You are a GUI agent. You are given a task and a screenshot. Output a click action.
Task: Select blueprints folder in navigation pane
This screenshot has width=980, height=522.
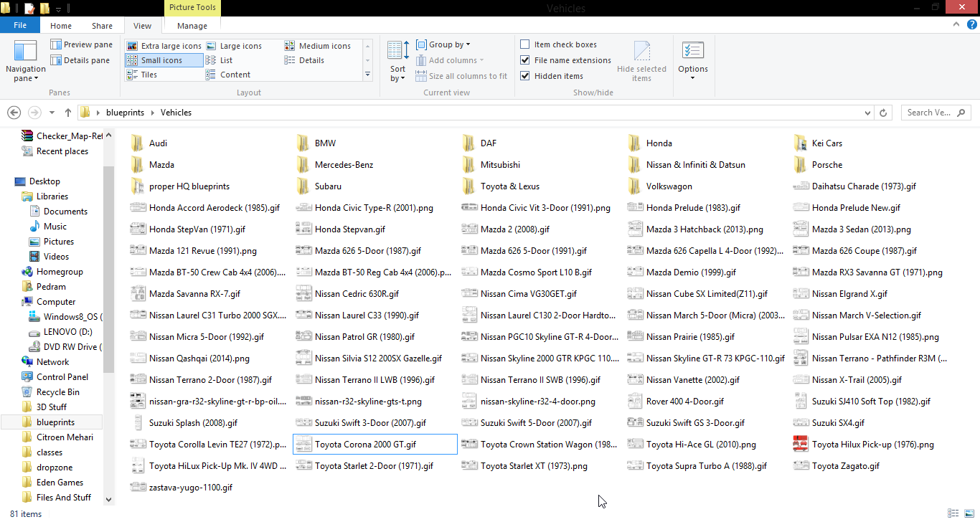point(52,422)
